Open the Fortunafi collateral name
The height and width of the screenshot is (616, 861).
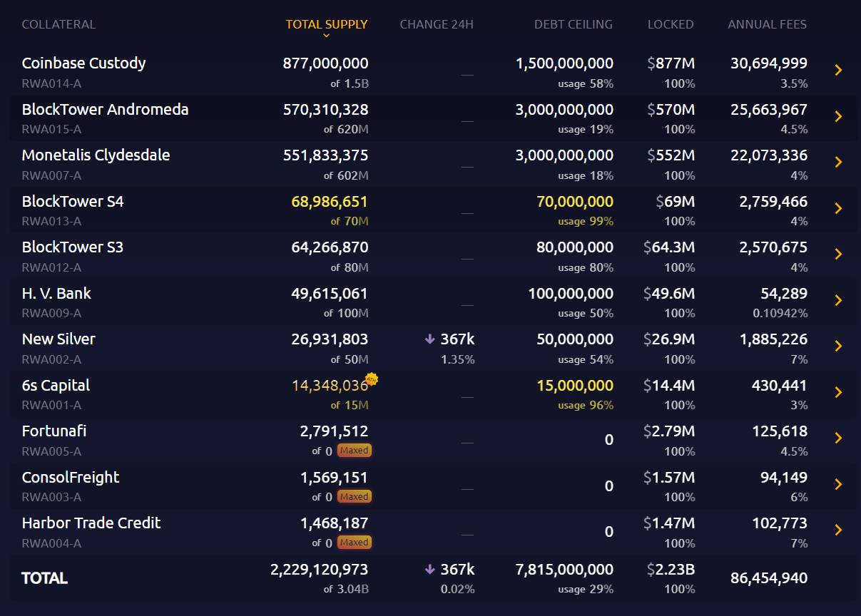(54, 431)
